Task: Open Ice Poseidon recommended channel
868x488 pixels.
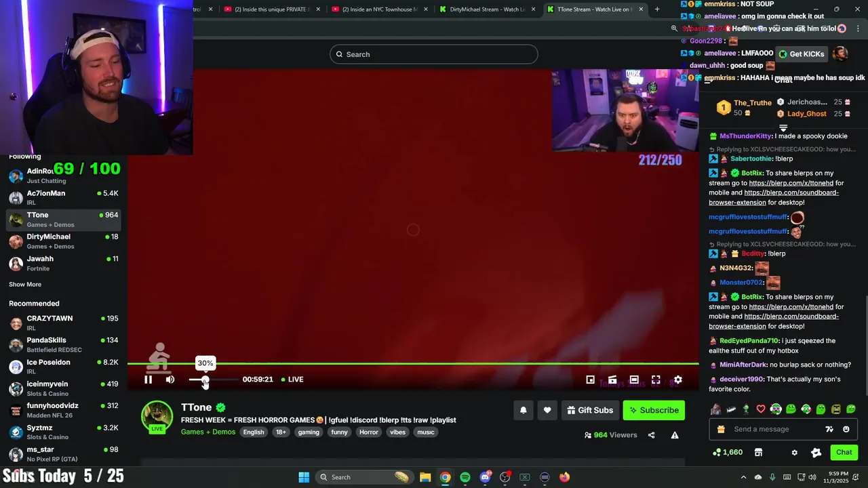Action: pyautogui.click(x=64, y=366)
